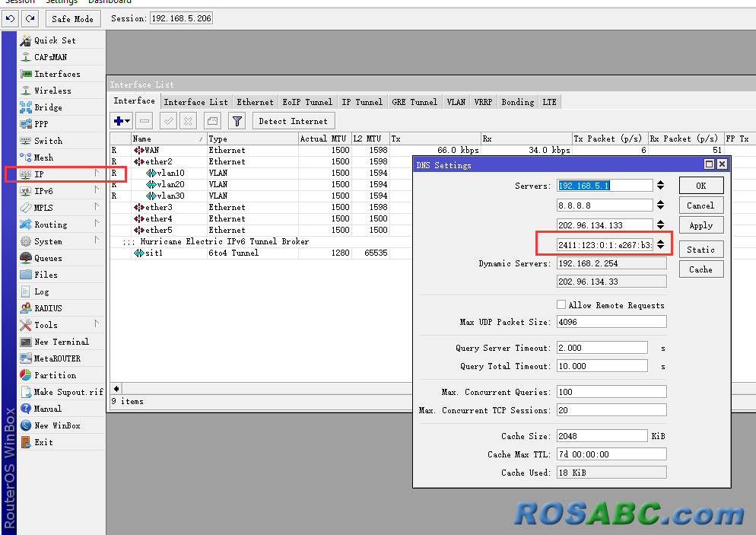Switch to the EoIP Tunnel tab

coord(307,102)
